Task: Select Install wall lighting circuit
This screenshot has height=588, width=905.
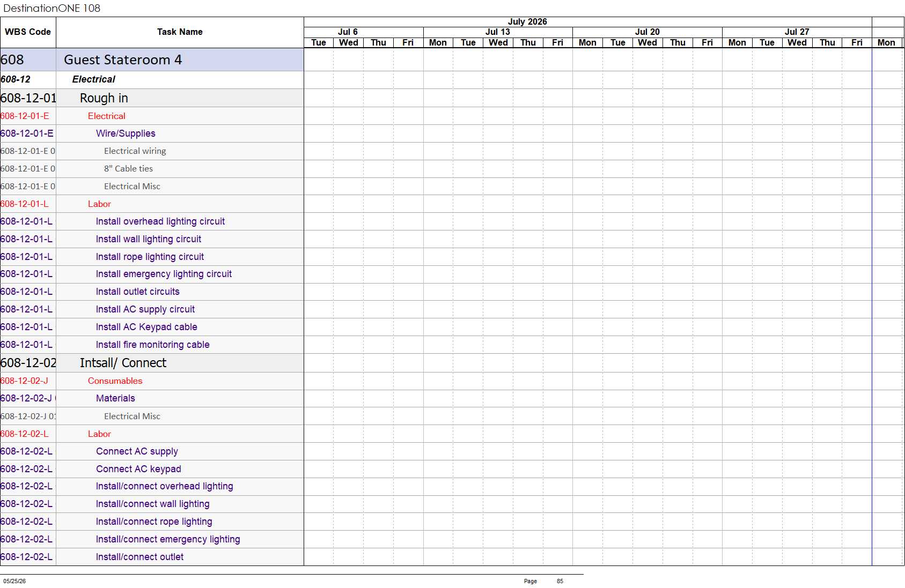Action: (152, 239)
